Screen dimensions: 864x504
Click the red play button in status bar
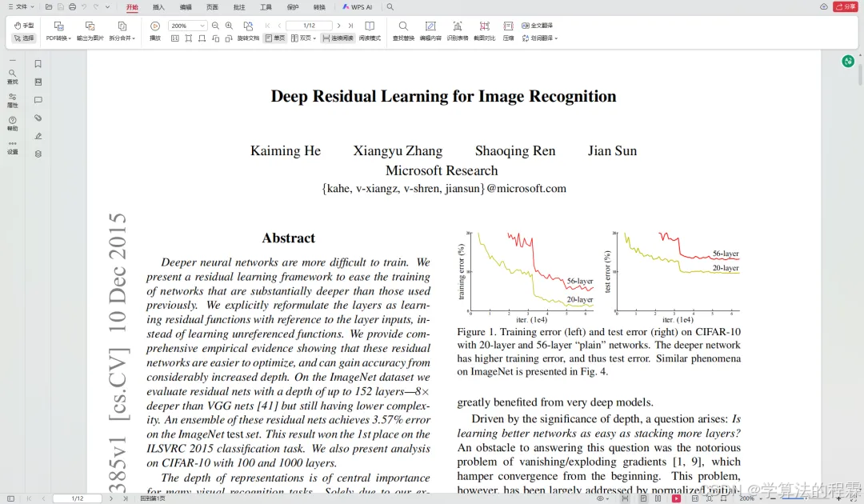(x=676, y=498)
